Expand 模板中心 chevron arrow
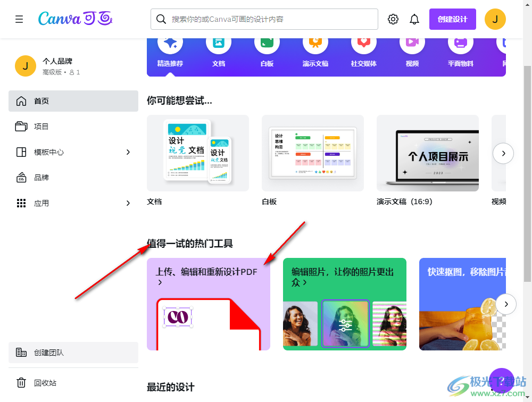 click(128, 152)
